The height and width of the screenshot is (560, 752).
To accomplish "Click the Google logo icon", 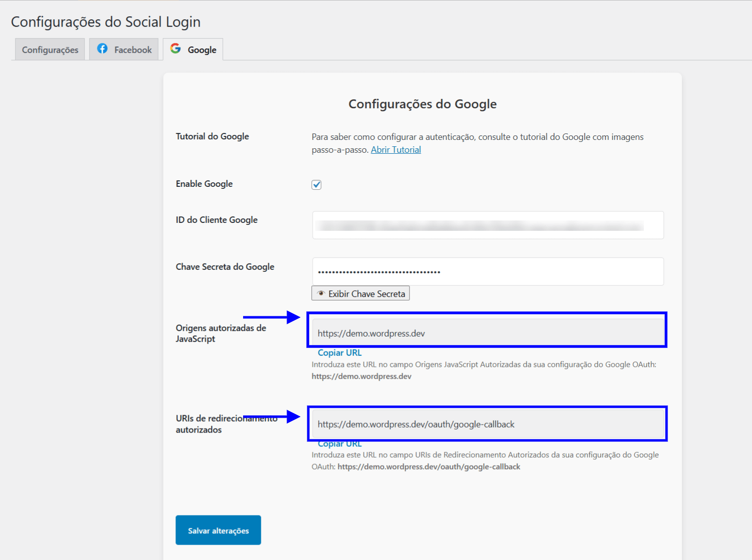I will tap(175, 48).
